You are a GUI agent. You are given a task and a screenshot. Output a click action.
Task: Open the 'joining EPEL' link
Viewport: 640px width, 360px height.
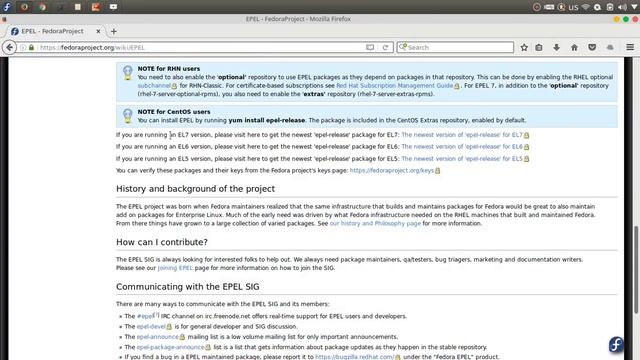pyautogui.click(x=175, y=268)
